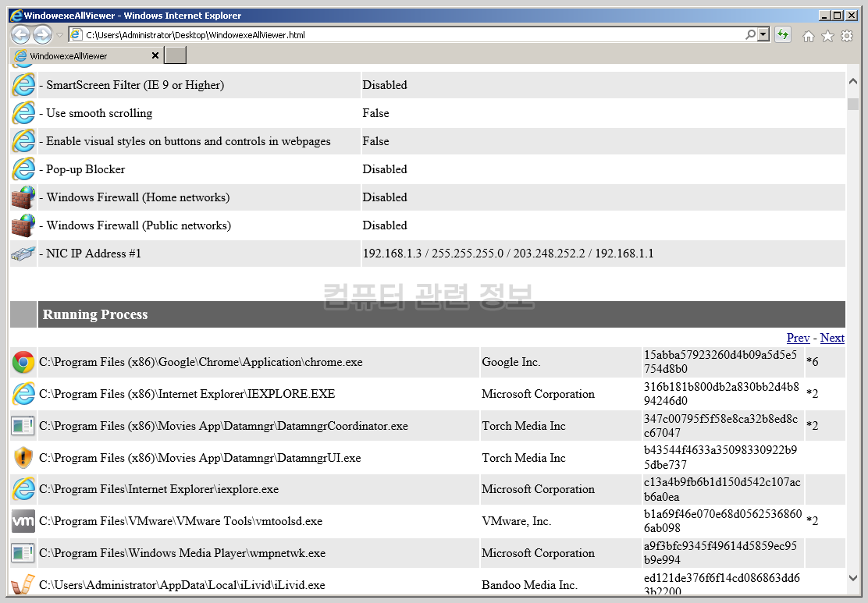The height and width of the screenshot is (603, 868).
Task: Click the wmpnetwk.exe file path
Action: [182, 553]
